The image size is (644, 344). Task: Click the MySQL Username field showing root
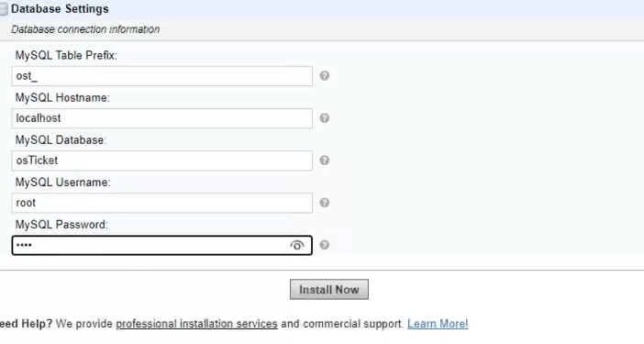161,203
